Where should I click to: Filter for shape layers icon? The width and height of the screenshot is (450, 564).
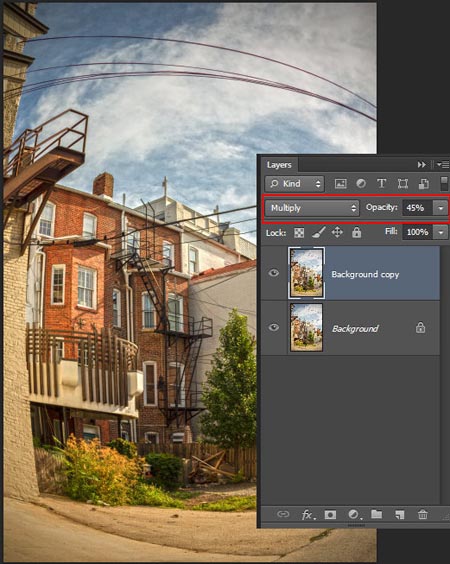[403, 184]
